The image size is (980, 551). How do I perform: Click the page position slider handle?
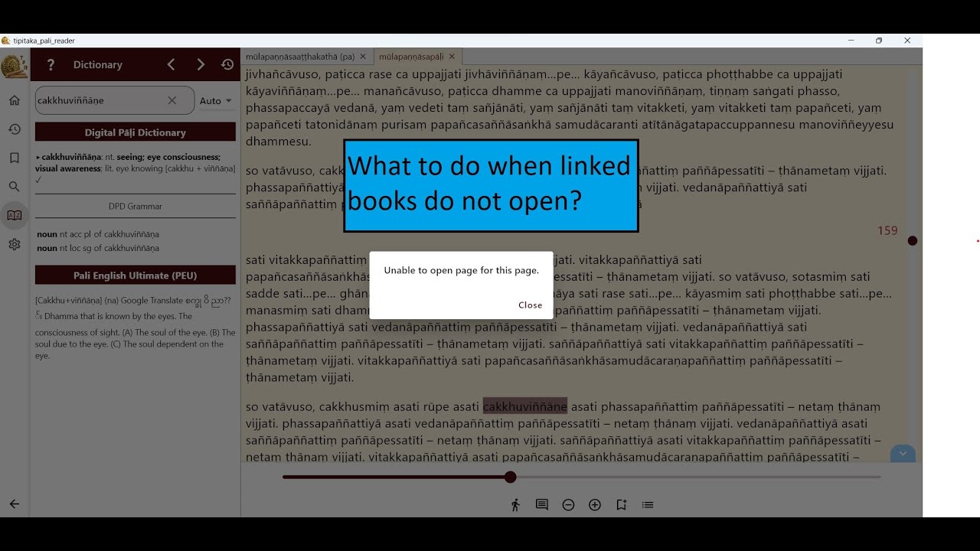pyautogui.click(x=511, y=478)
